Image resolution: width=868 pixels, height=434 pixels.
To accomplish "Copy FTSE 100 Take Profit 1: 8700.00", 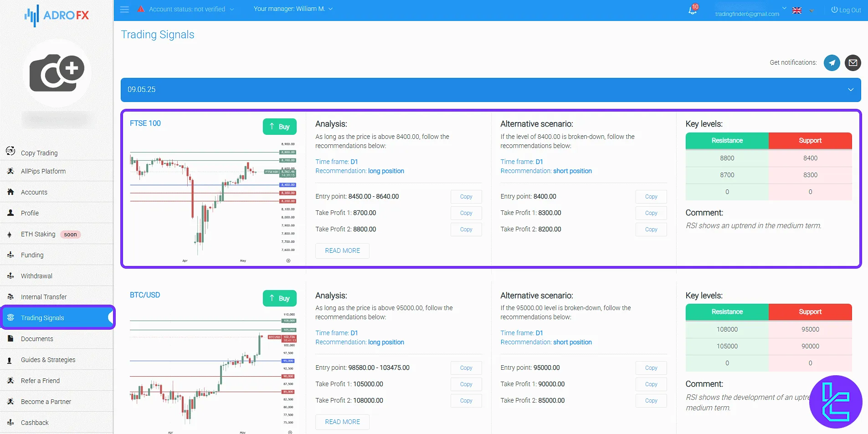I will pyautogui.click(x=466, y=213).
